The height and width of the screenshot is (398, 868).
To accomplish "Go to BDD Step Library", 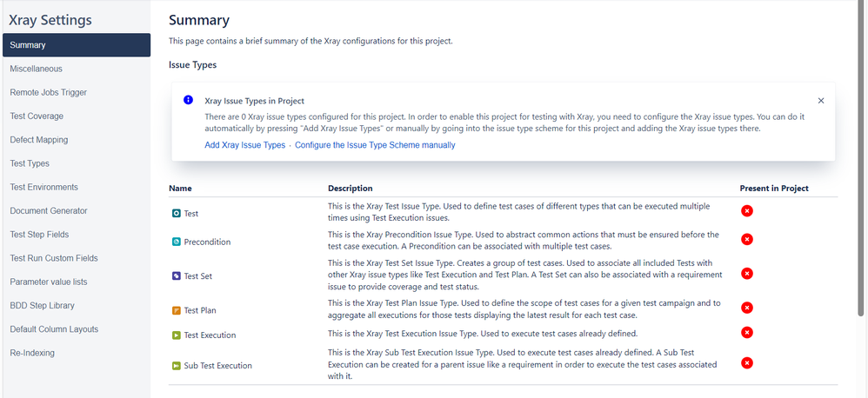I will 77,305.
